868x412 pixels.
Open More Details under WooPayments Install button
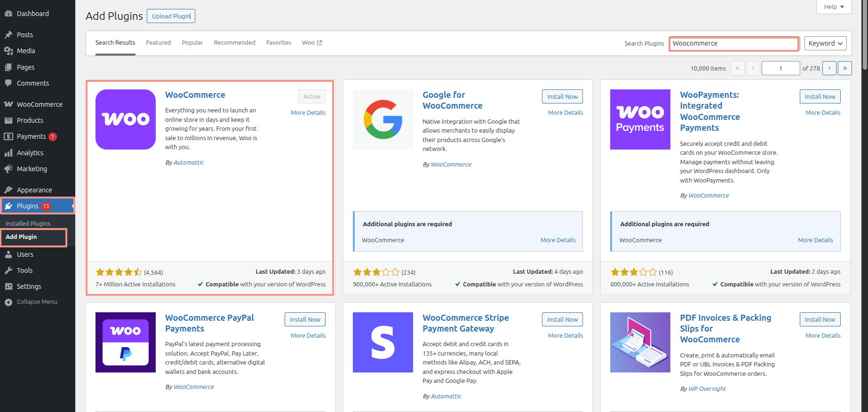pos(823,113)
